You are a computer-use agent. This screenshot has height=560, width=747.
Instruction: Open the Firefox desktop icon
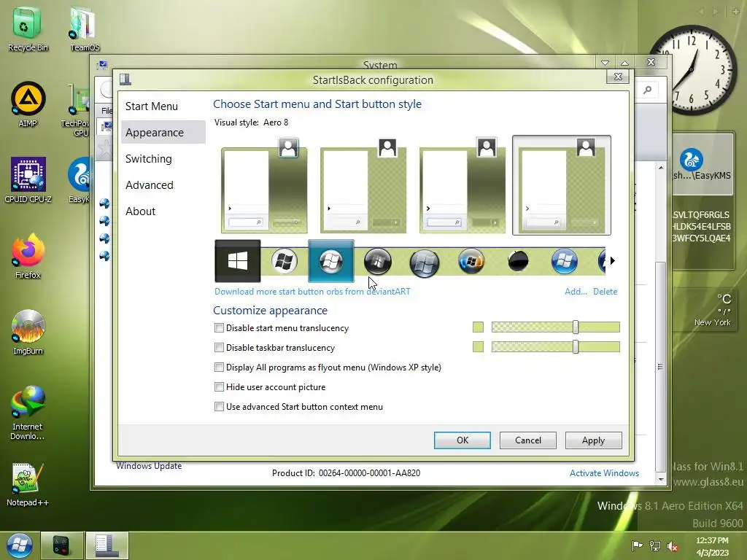28,256
